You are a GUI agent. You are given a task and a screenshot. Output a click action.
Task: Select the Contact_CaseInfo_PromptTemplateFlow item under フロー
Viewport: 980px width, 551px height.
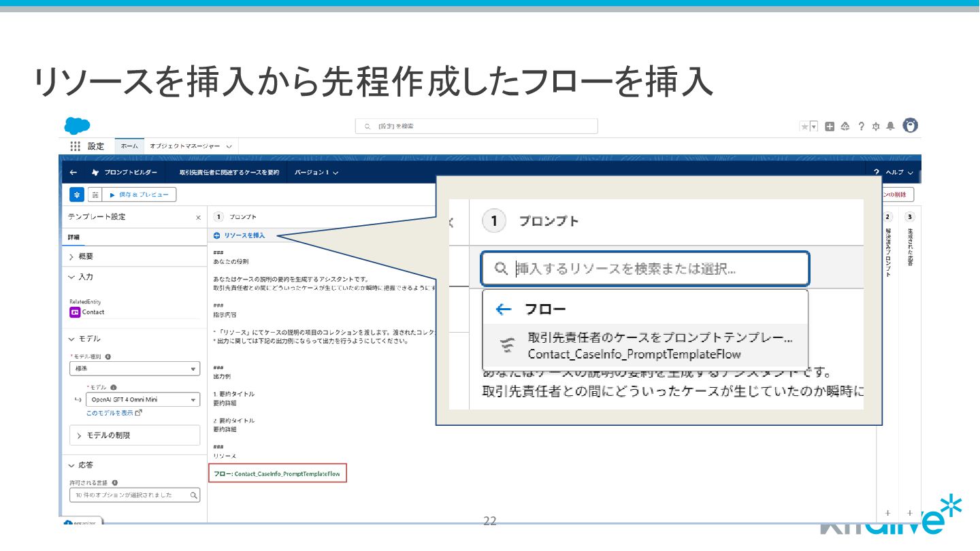tap(644, 346)
